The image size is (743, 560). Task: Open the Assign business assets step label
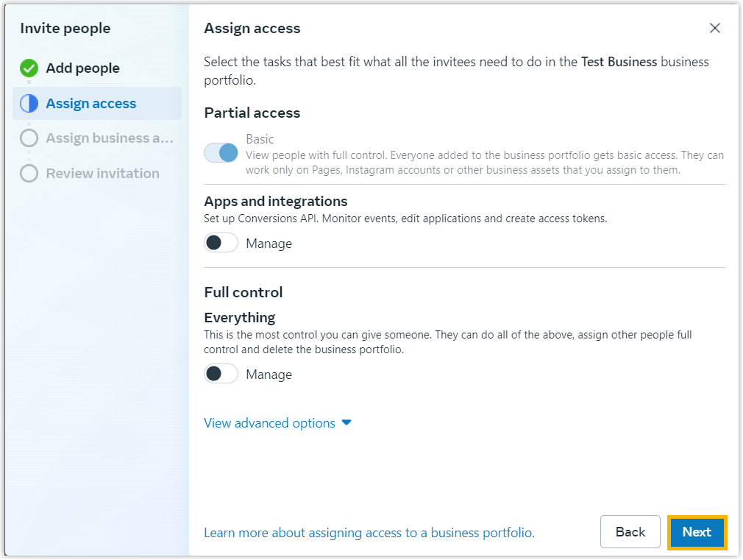(110, 138)
